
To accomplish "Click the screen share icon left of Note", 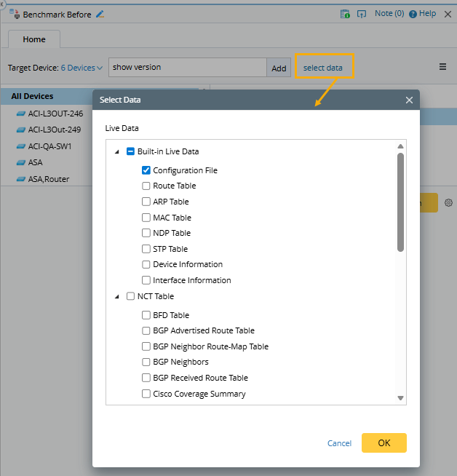I will click(x=362, y=14).
